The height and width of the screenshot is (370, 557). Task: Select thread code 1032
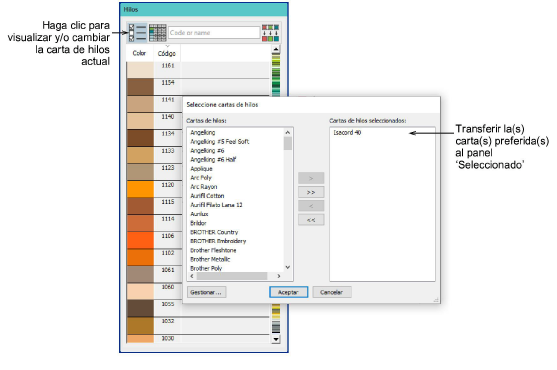click(168, 321)
